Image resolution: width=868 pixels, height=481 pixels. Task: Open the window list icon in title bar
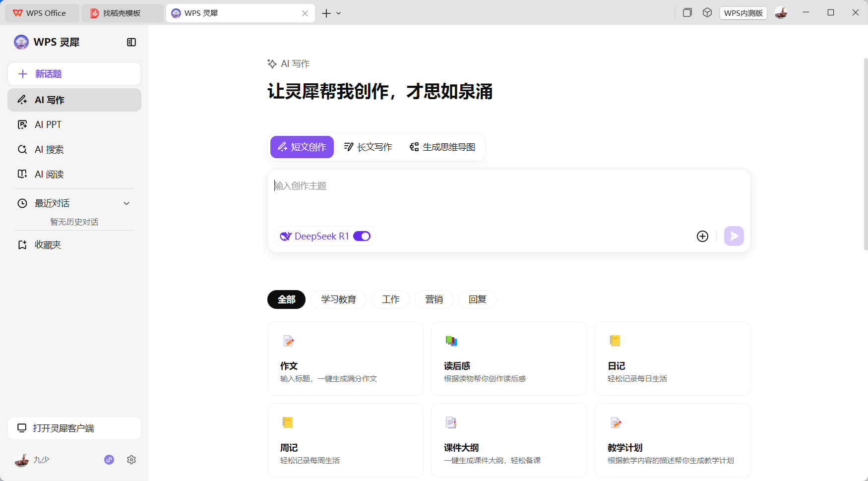(x=687, y=13)
